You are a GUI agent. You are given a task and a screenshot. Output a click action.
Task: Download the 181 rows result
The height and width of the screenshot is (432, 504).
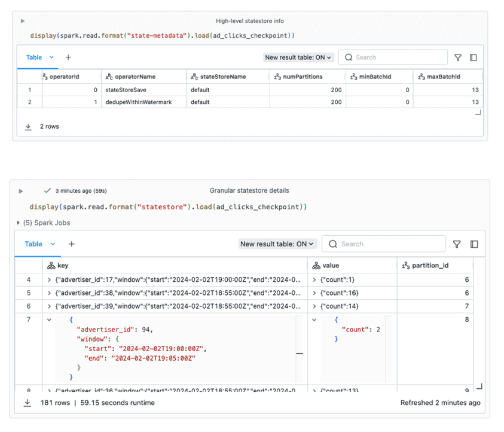point(28,403)
